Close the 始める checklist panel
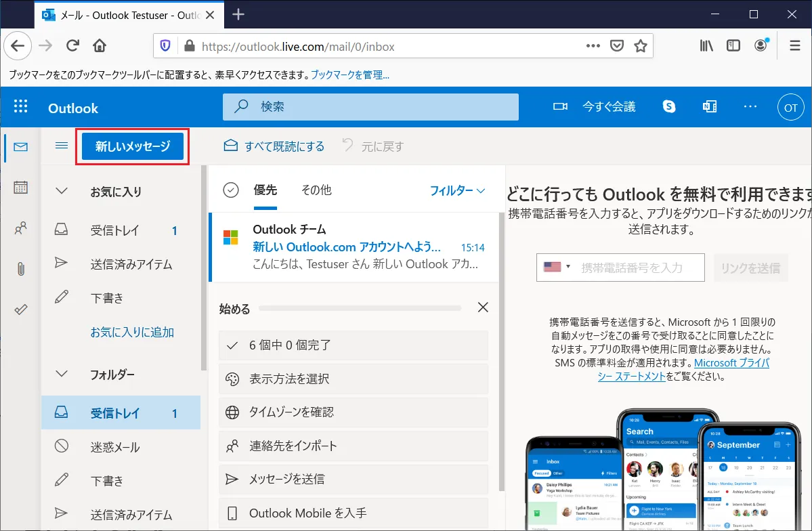The height and width of the screenshot is (531, 812). pyautogui.click(x=483, y=307)
